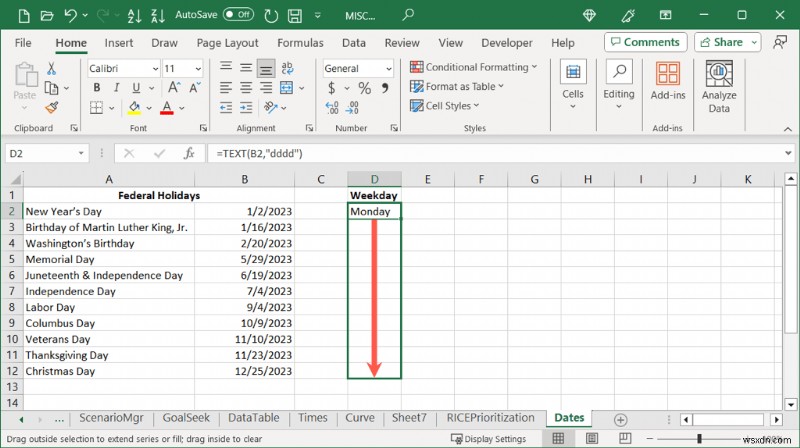
Task: Open the Font size 11 dropdown
Action: pyautogui.click(x=198, y=68)
